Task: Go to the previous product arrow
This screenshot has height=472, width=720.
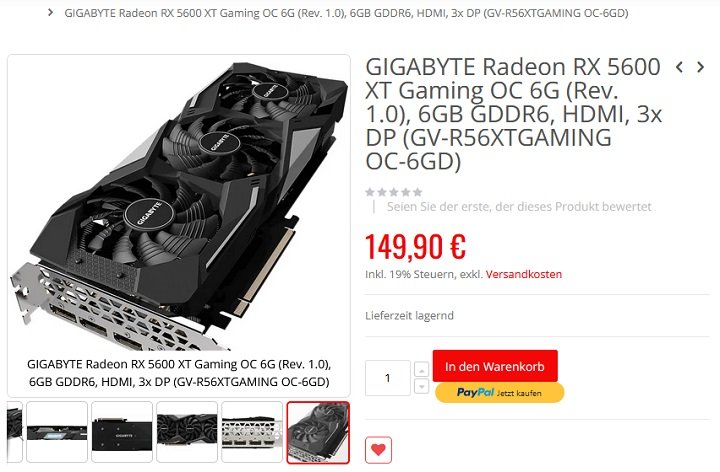Action: (x=680, y=67)
